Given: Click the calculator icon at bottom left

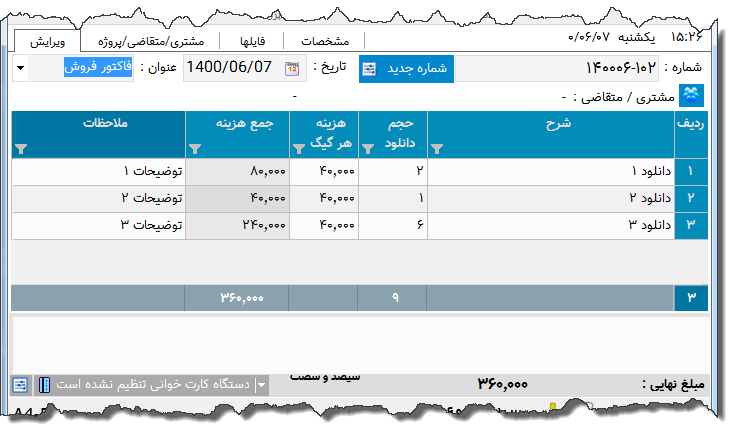Looking at the screenshot, I should (x=20, y=385).
